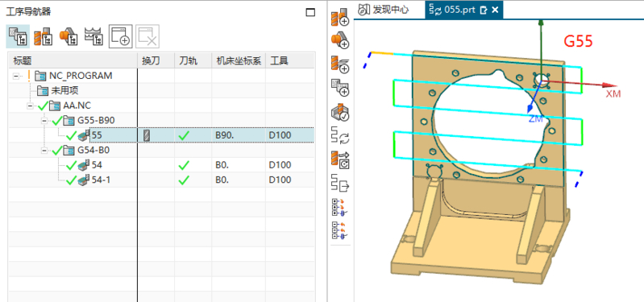This screenshot has height=302, width=644.
Task: Click the tool change icon in row 55
Action: 147,135
